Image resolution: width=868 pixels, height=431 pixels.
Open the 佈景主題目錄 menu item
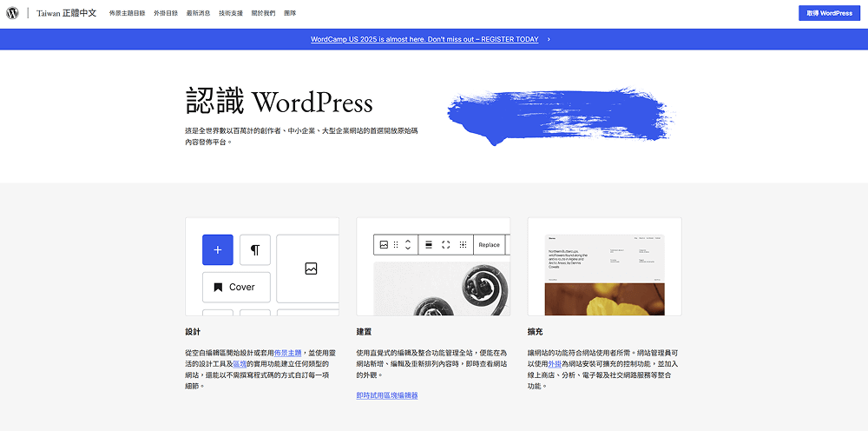pyautogui.click(x=128, y=13)
